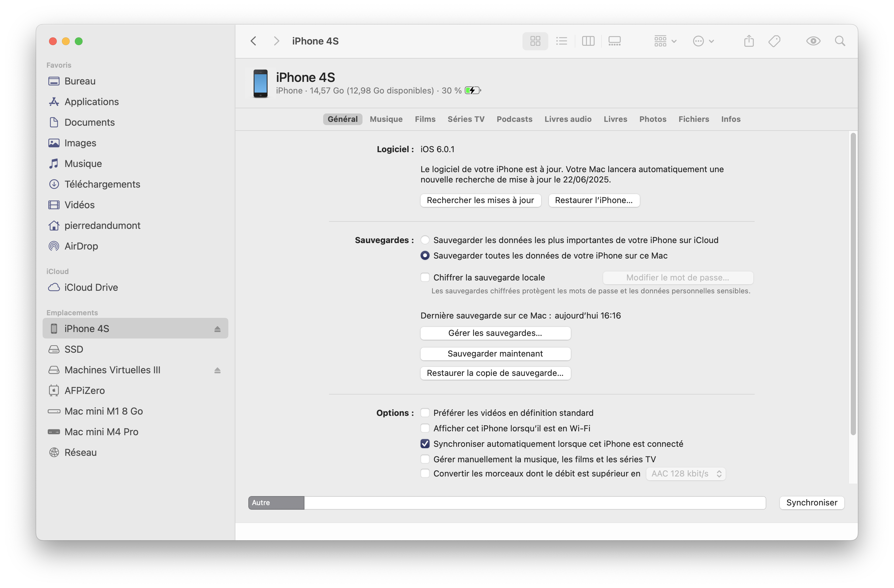894x588 pixels.
Task: Click Modifier le mot de passe…
Action: point(678,278)
